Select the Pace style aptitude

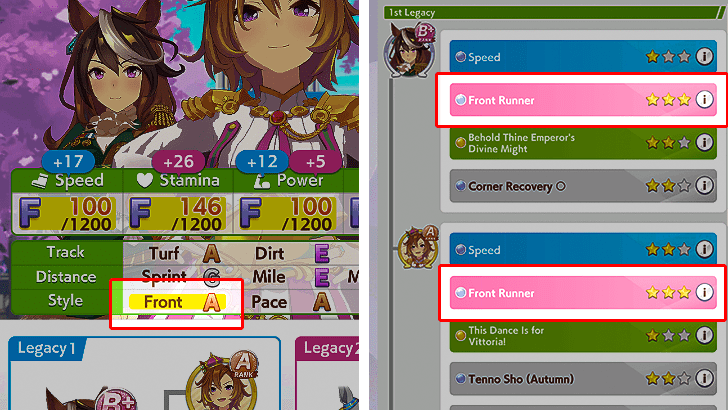(x=291, y=302)
